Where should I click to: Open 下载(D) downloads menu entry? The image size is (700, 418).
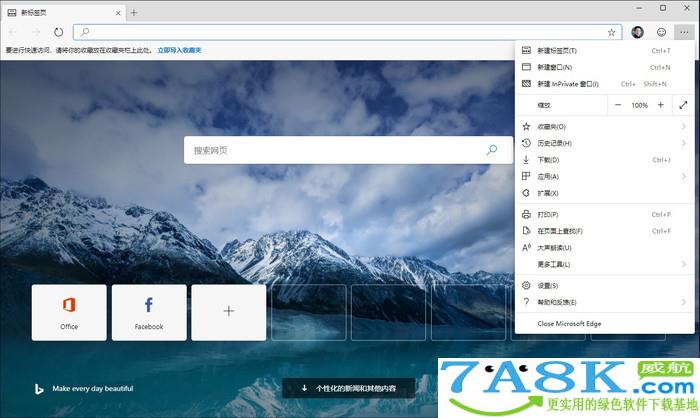tap(604, 160)
